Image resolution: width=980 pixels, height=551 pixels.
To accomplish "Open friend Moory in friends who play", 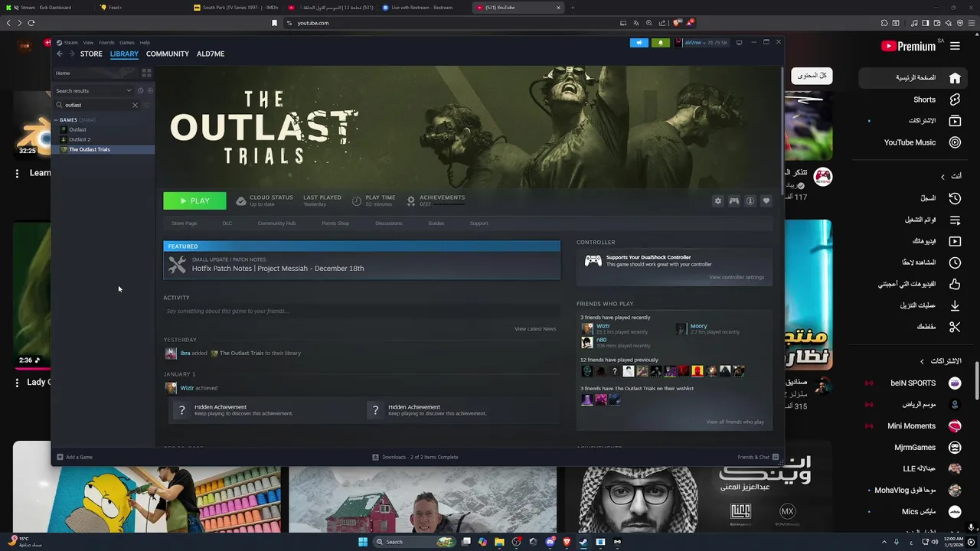I will tap(698, 326).
